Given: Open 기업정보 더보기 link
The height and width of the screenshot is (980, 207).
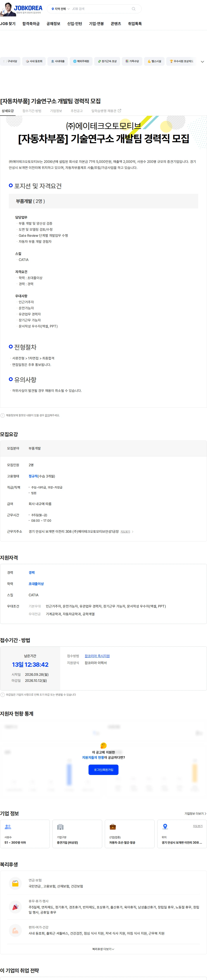Looking at the screenshot, I should pos(195,813).
